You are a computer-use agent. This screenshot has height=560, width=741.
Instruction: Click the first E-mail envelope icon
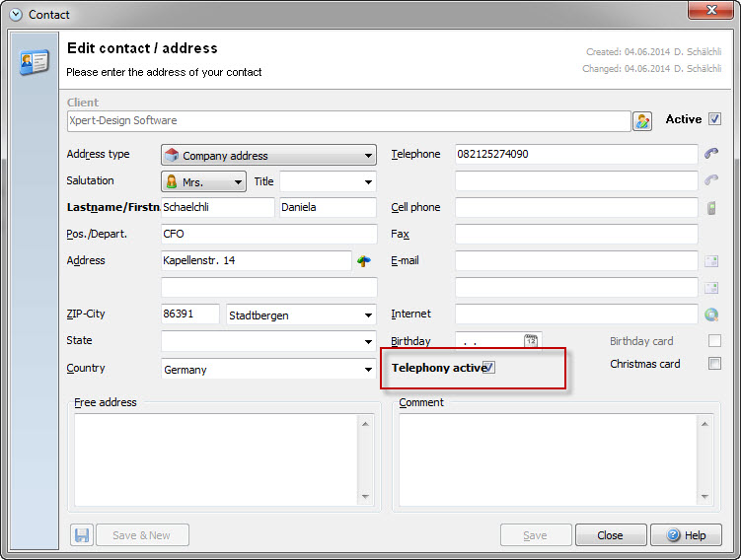[x=711, y=261]
